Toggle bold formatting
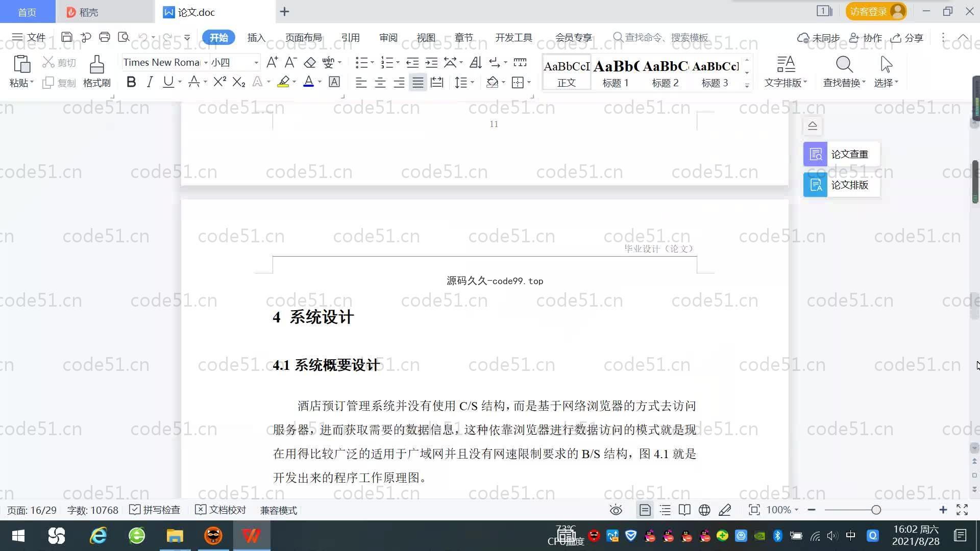This screenshot has width=980, height=551. click(131, 82)
